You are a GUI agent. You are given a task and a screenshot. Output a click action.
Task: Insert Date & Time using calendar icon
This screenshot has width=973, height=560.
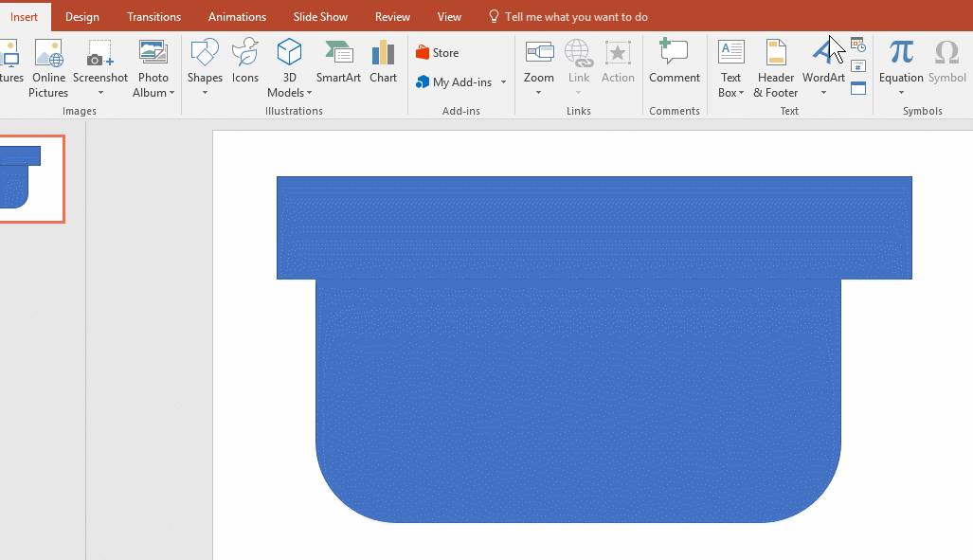(x=857, y=45)
